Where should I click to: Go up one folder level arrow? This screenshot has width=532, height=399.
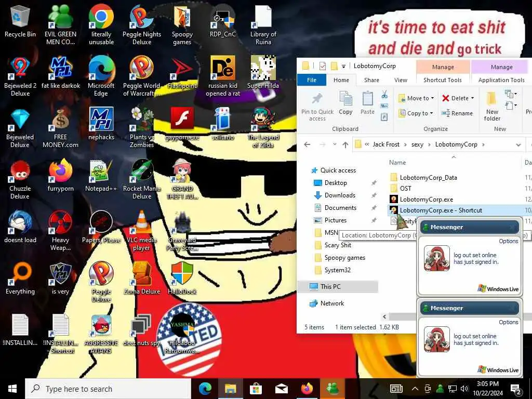click(x=345, y=145)
